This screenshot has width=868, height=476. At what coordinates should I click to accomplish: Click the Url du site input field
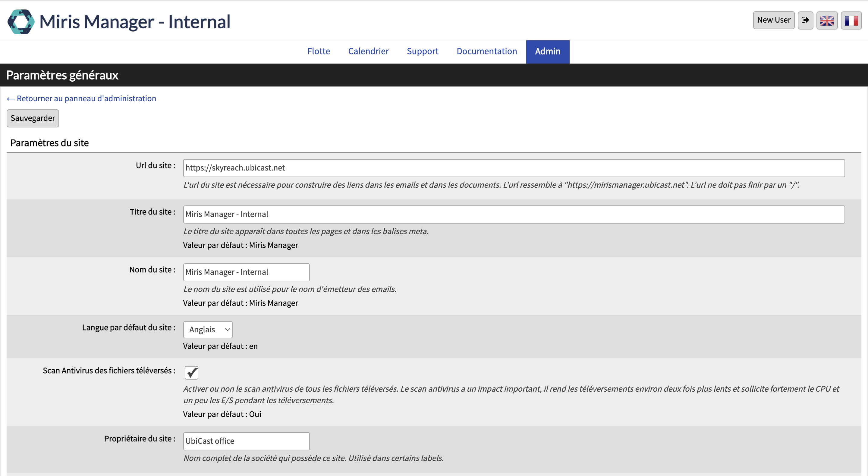click(x=514, y=168)
